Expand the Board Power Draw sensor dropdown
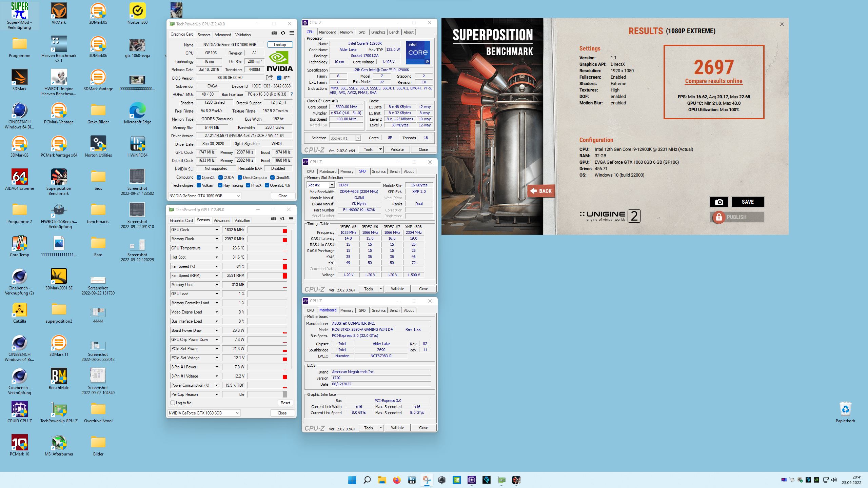This screenshot has width=868, height=488. pyautogui.click(x=217, y=330)
